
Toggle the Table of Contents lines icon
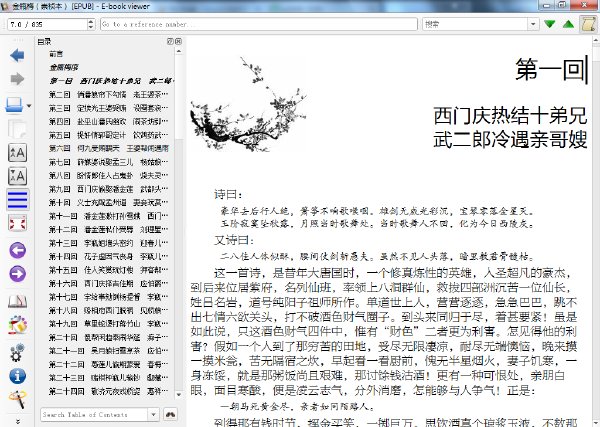[x=18, y=200]
